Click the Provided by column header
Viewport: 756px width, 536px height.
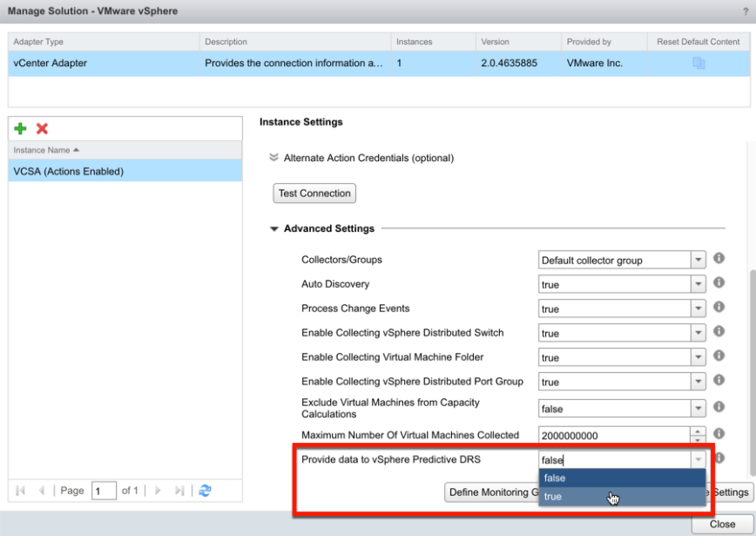(604, 42)
